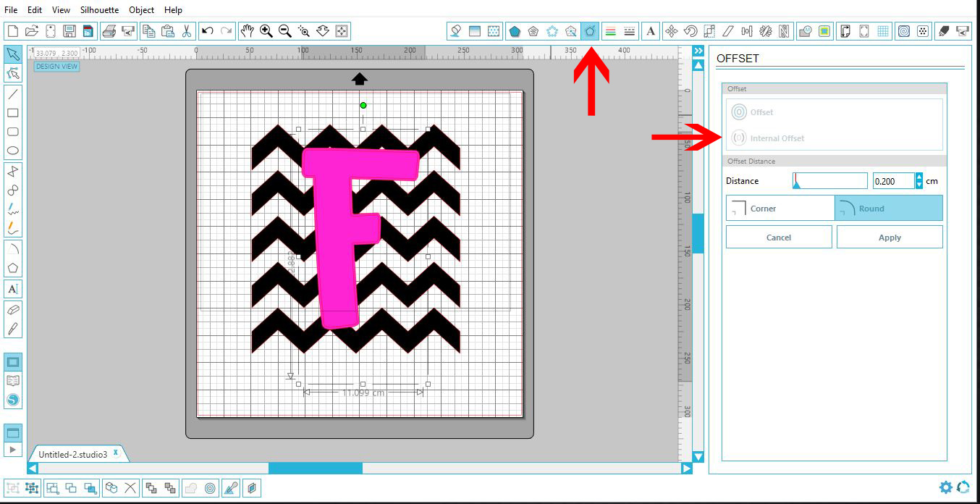
Task: Open the Object menu
Action: coord(142,9)
